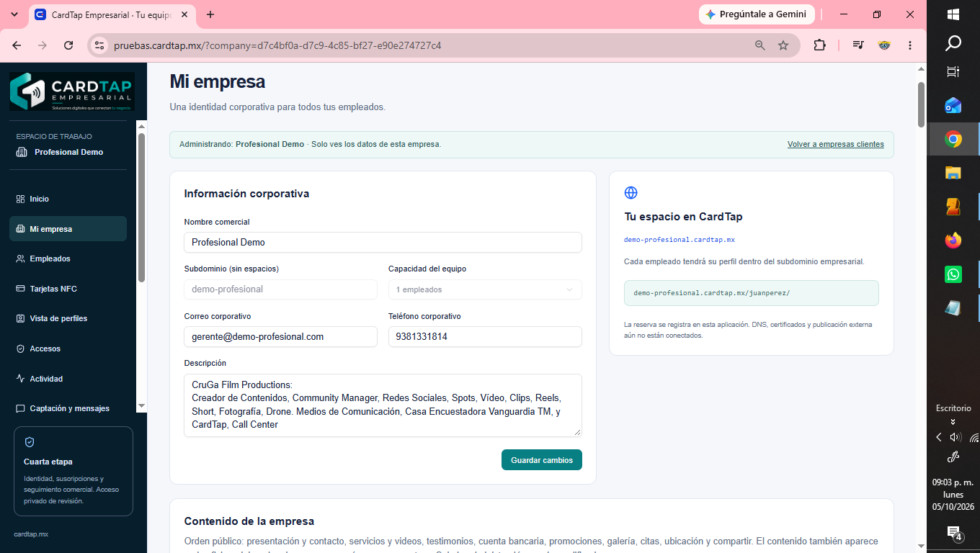Viewport: 980px width, 553px height.
Task: Bookmark this page with the star icon
Action: pyautogui.click(x=783, y=45)
